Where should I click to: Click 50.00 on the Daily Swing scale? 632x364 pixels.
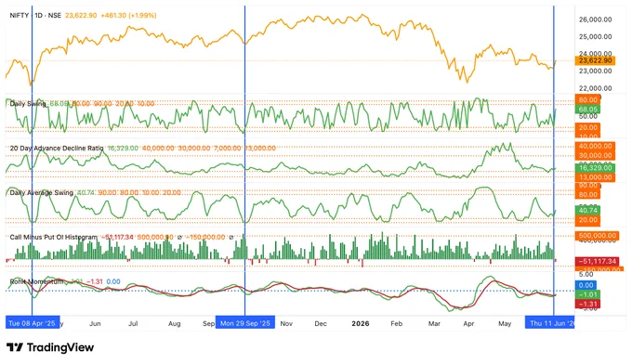click(x=587, y=116)
